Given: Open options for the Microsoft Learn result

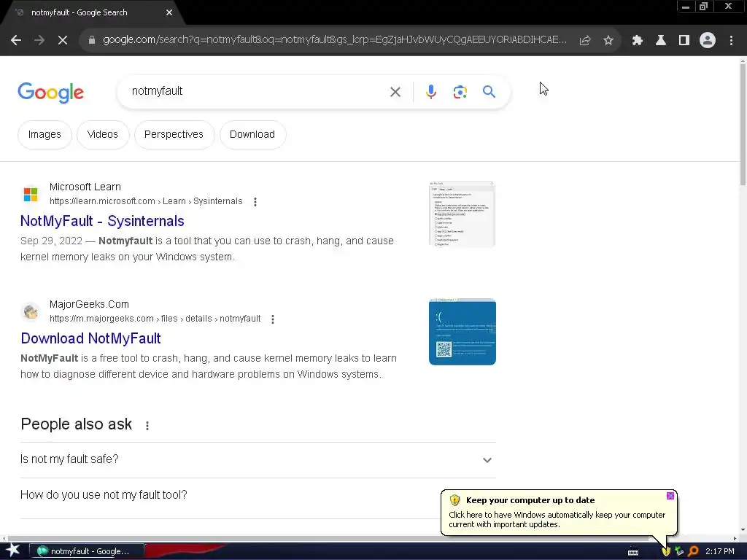Looking at the screenshot, I should (x=255, y=202).
